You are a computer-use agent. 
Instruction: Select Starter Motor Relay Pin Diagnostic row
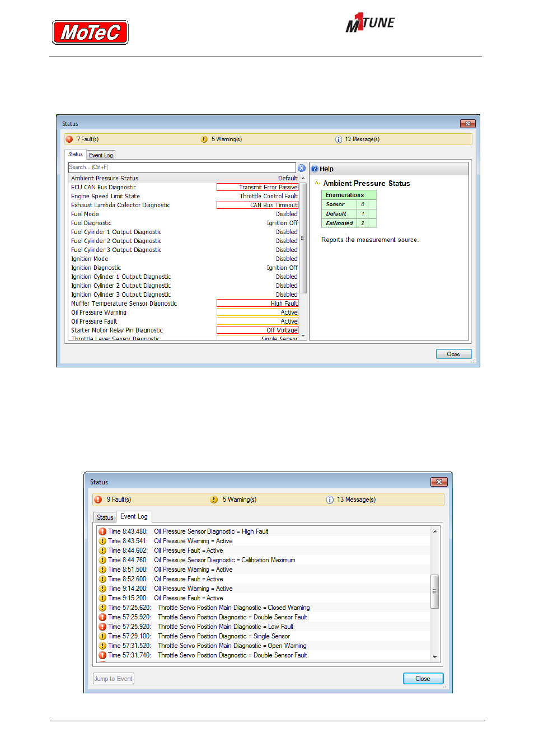click(x=184, y=330)
